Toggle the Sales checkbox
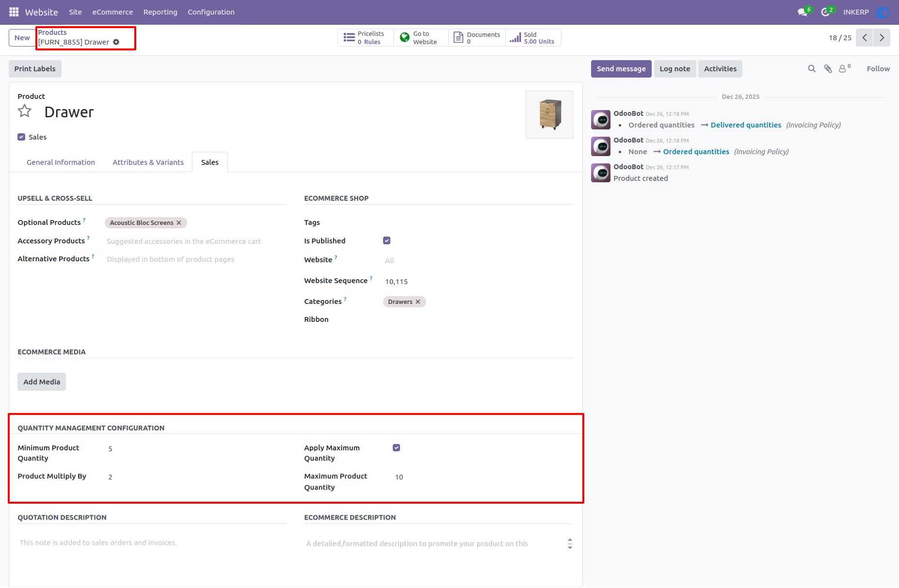Image resolution: width=899 pixels, height=588 pixels. 21,137
